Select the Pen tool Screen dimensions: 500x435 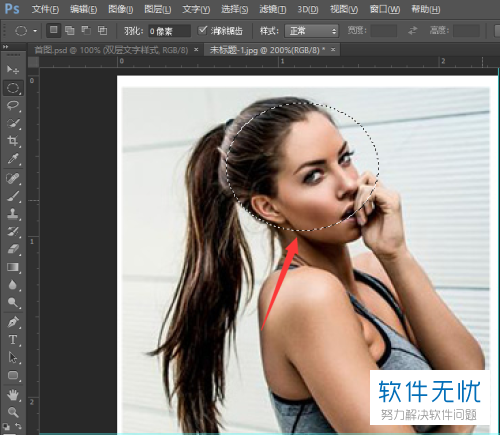point(13,322)
